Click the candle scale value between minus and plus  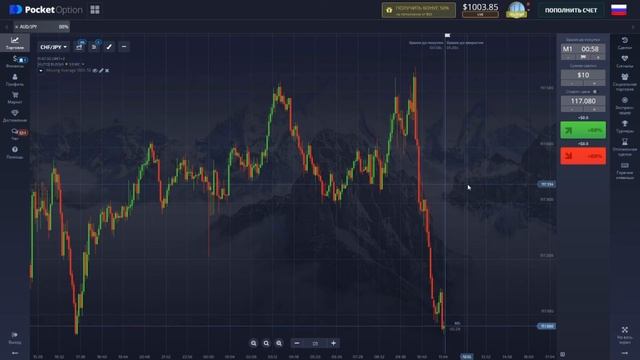[x=315, y=344]
